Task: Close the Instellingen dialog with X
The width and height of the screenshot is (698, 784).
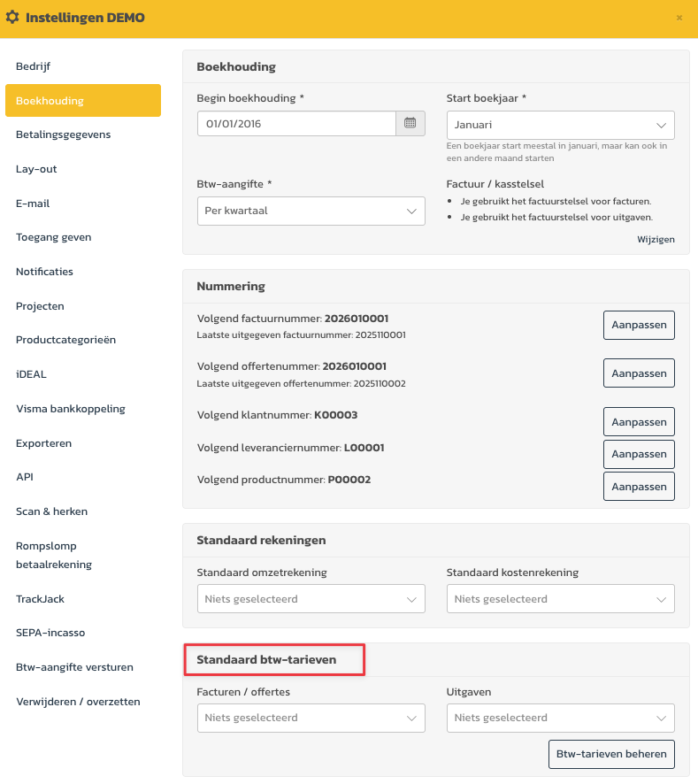Action: (x=679, y=18)
